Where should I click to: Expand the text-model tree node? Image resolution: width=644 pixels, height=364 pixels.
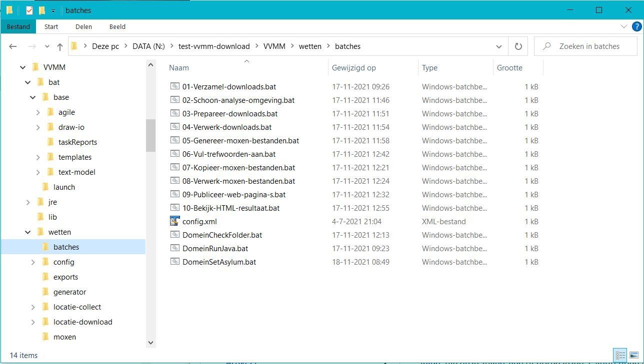(38, 172)
